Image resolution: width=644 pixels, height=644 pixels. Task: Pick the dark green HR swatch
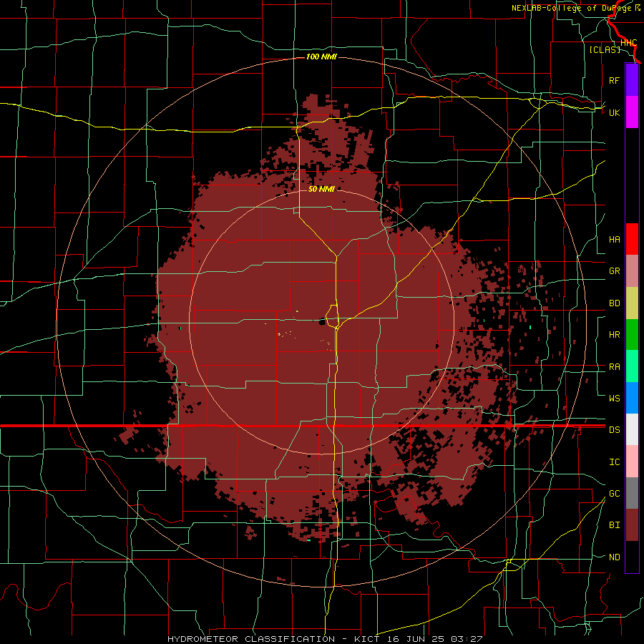632,334
